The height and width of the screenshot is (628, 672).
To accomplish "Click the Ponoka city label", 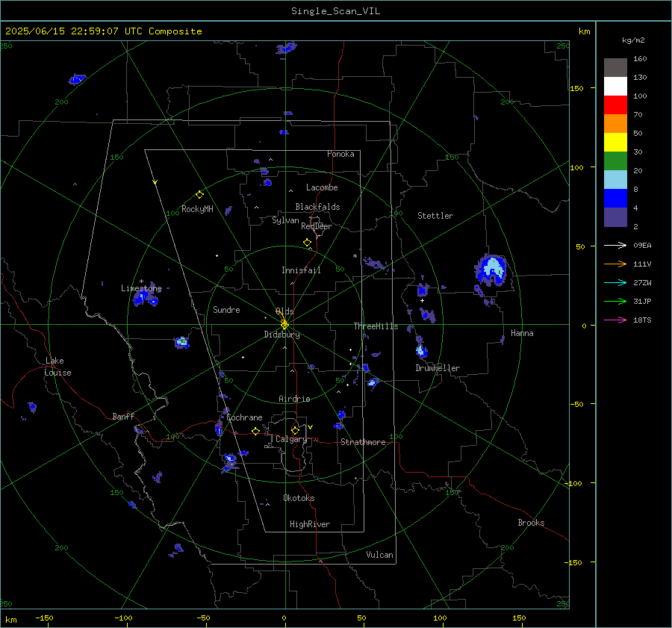I will (340, 154).
